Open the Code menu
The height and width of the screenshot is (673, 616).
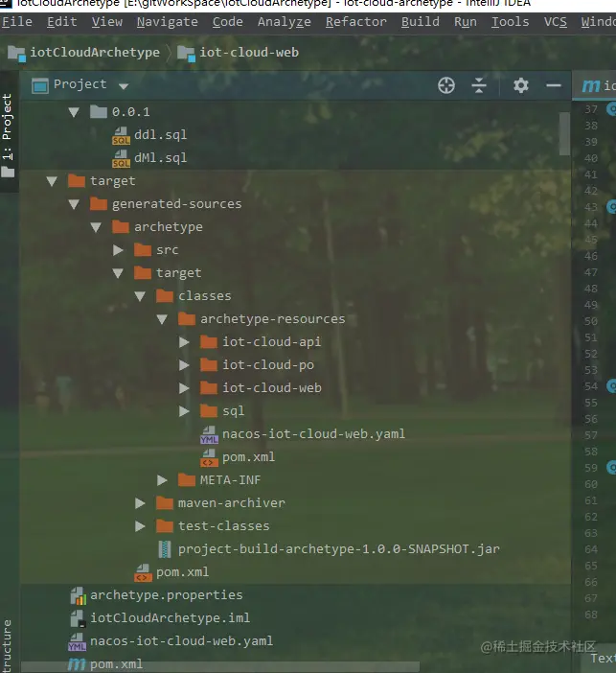coord(227,22)
